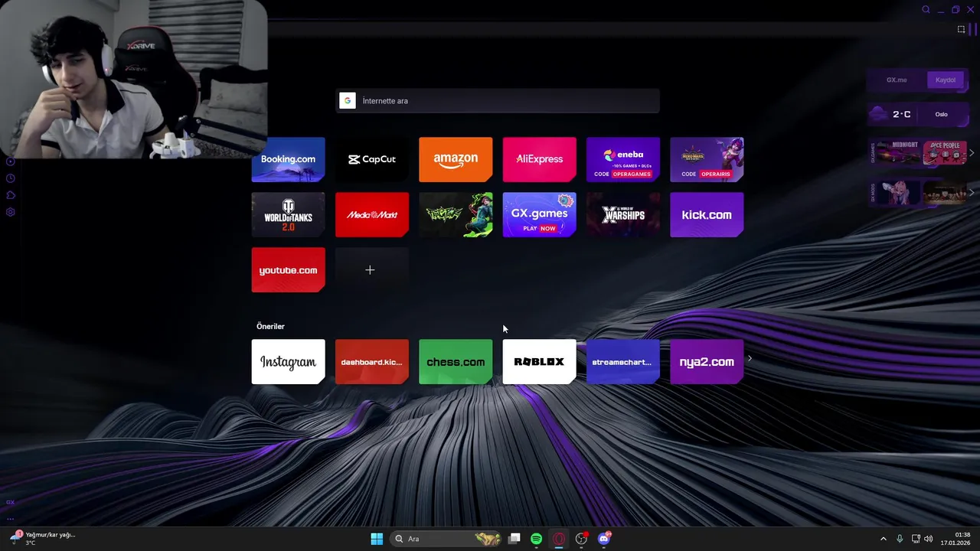The image size is (980, 551).
Task: Open the Instagram suggestion tile
Action: click(288, 362)
